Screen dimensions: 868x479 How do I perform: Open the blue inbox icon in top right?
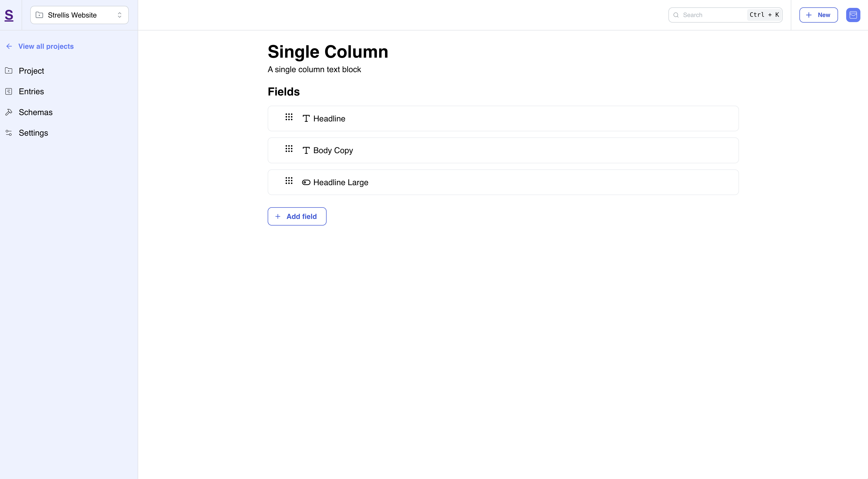tap(853, 15)
